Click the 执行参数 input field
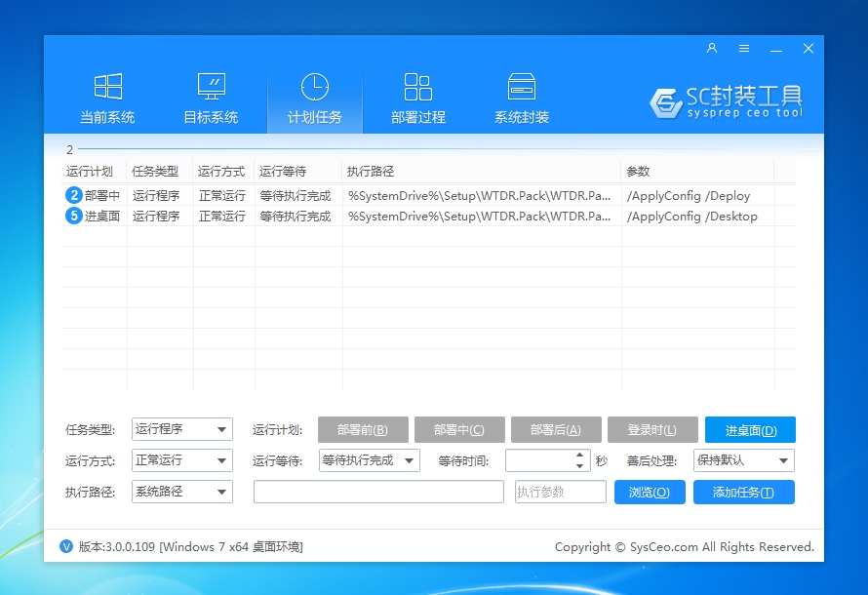 tap(560, 493)
